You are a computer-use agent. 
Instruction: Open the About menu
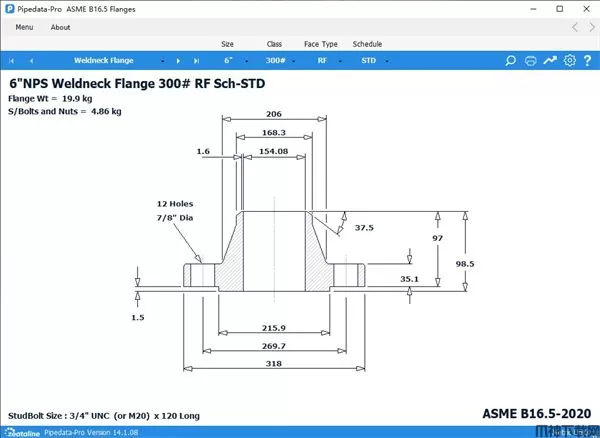tap(60, 27)
